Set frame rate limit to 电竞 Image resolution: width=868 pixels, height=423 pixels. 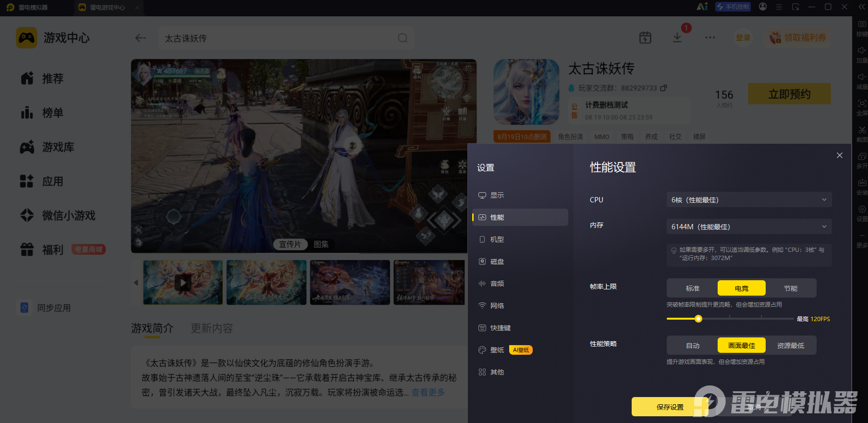point(742,288)
